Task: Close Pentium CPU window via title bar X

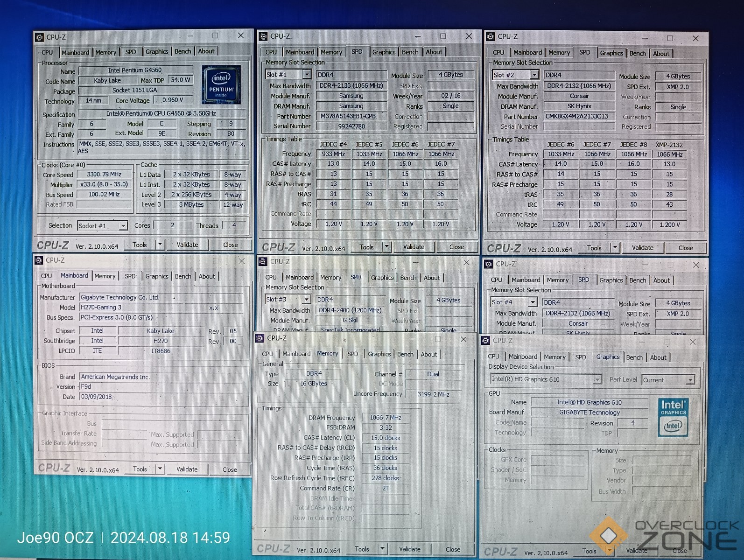Action: pyautogui.click(x=241, y=35)
